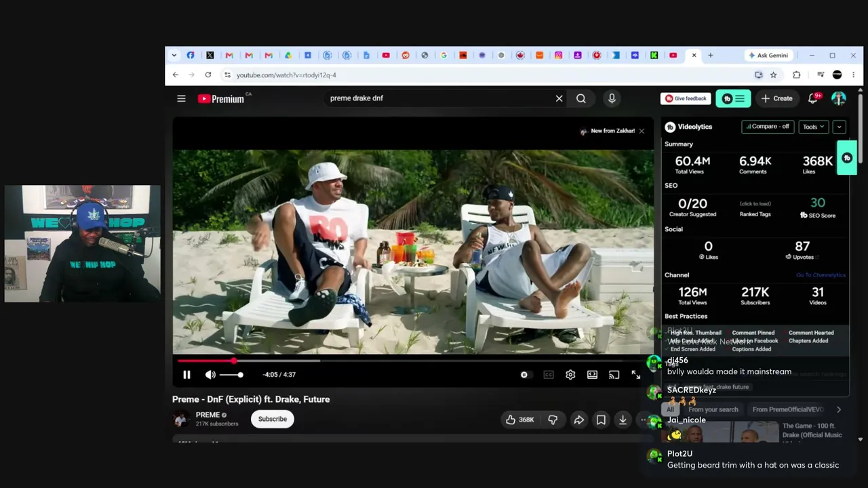Click the Give feedback button
Screen dimensions: 868x488
[x=686, y=98]
